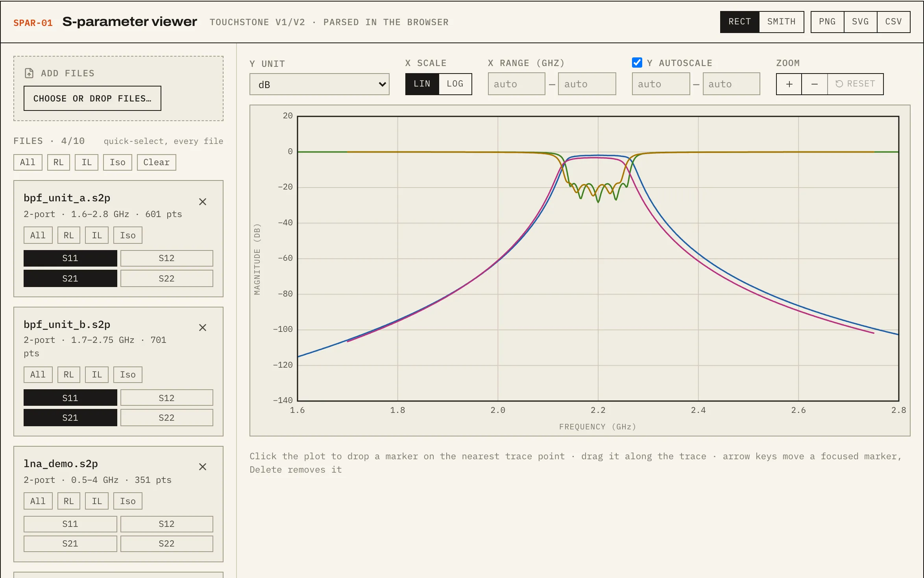Toggle S12 trace of bpf_unit_b.s2p
924x578 pixels.
coord(167,398)
